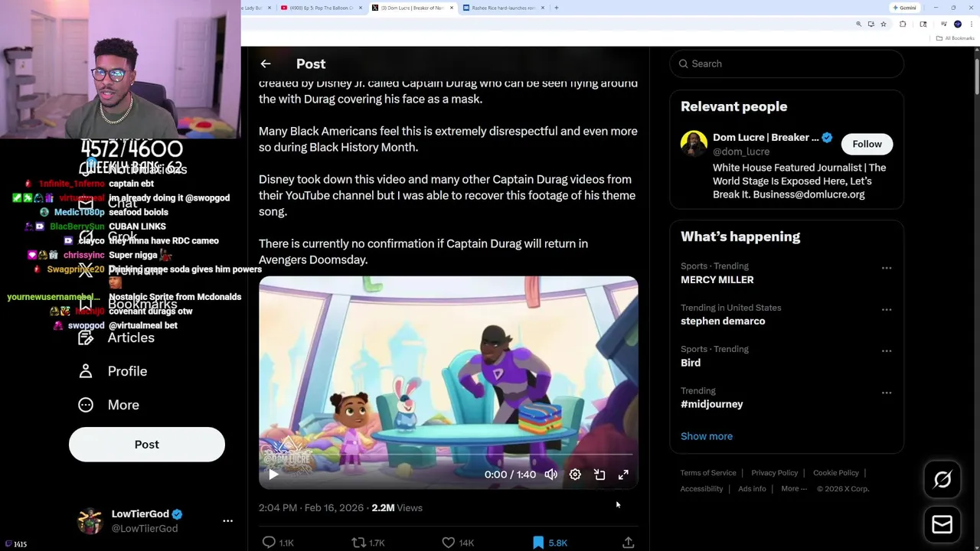Viewport: 980px width, 551px height.
Task: Open the Ads info link
Action: (x=752, y=489)
